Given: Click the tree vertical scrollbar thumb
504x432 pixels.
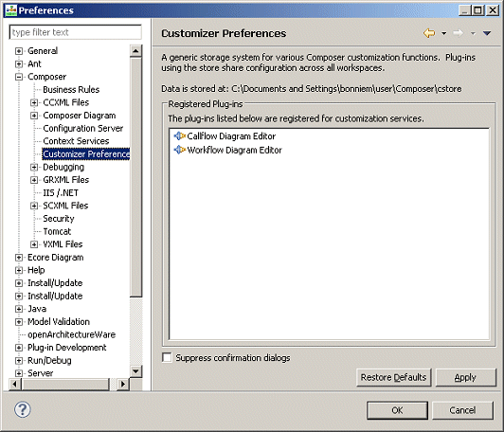Looking at the screenshot, I should pos(135,177).
